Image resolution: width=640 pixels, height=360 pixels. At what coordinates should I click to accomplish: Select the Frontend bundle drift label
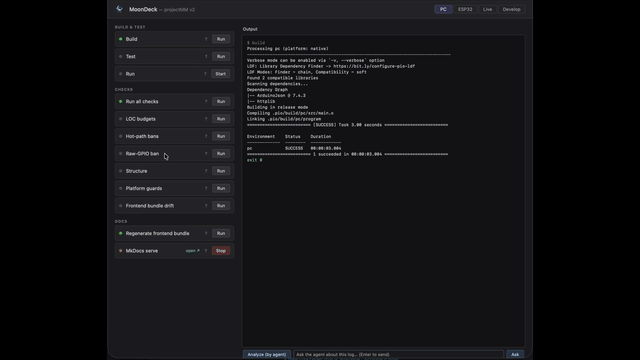tap(150, 206)
